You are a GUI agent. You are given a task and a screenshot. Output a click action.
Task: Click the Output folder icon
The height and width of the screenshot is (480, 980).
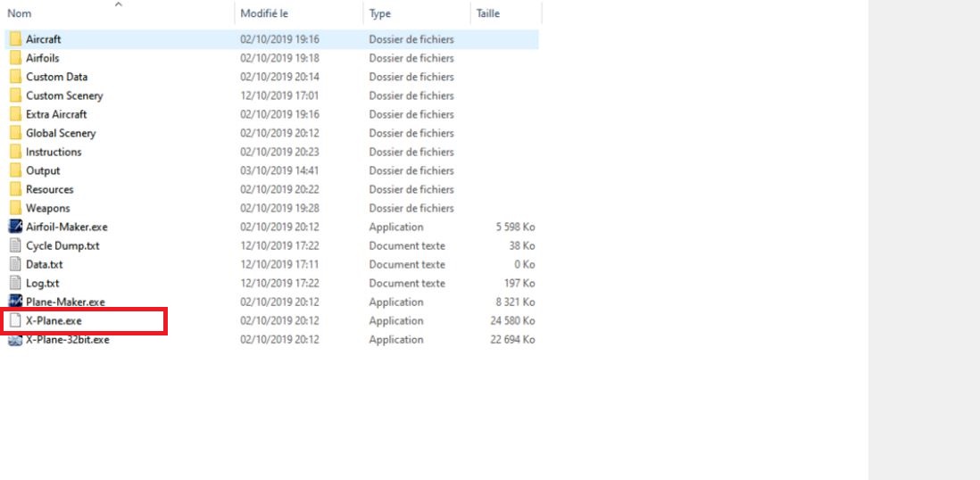(16, 170)
